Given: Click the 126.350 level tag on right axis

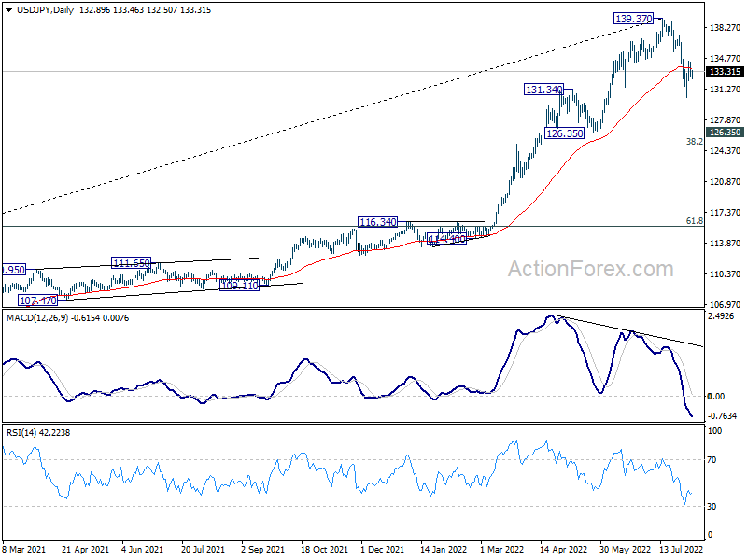Looking at the screenshot, I should coord(726,133).
